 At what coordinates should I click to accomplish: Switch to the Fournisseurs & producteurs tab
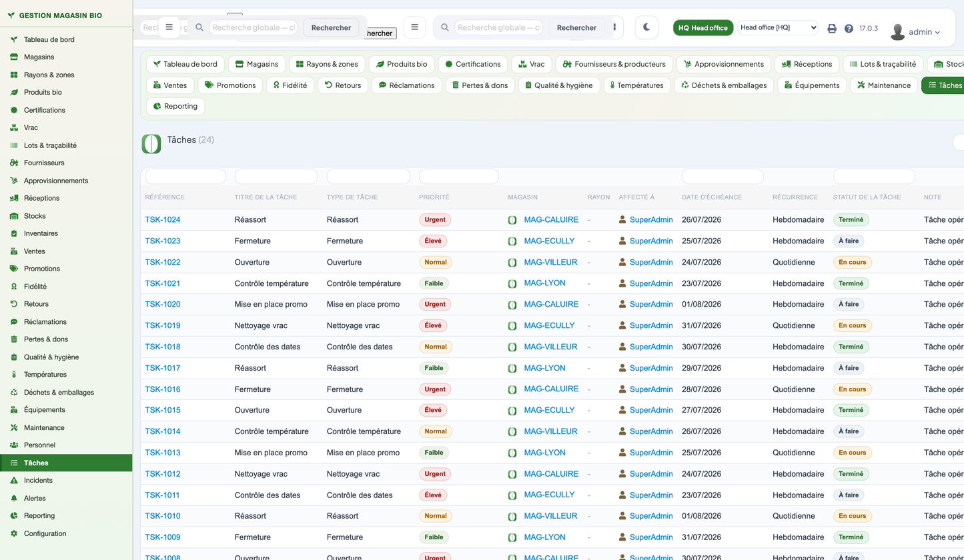pyautogui.click(x=614, y=64)
